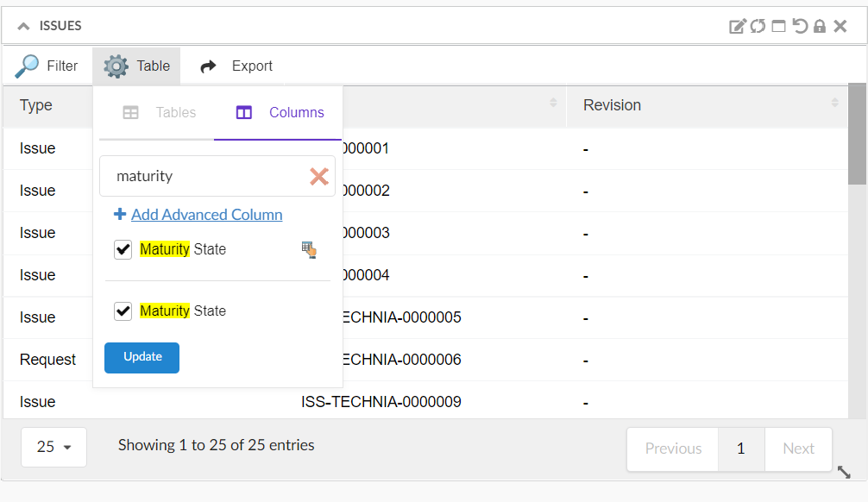Clear the maturity search with red X
The height and width of the screenshot is (502, 868).
[x=319, y=176]
